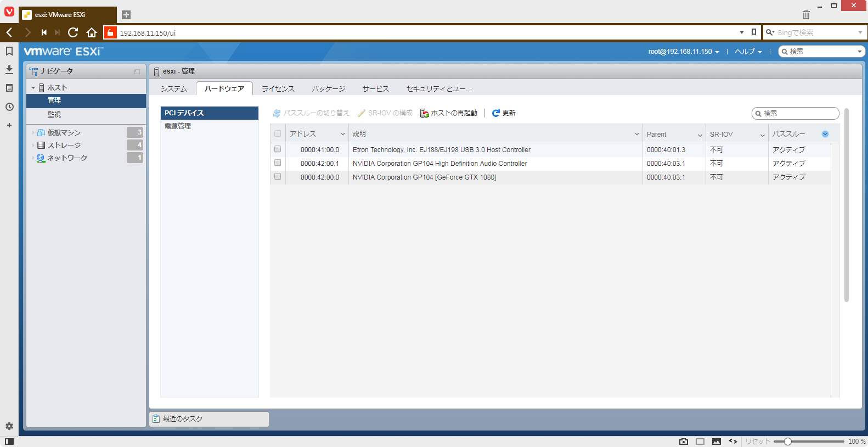Open the Notes side panel
Viewport: 868px width, 447px height.
click(9, 88)
